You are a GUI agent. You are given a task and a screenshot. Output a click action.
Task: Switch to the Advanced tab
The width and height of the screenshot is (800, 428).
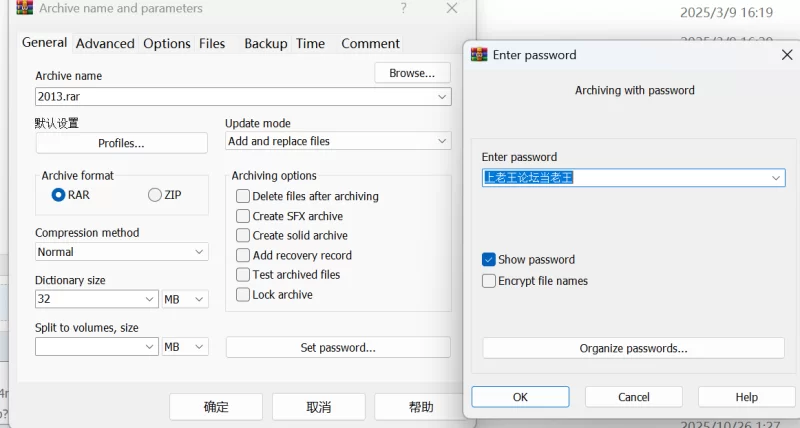pos(105,43)
